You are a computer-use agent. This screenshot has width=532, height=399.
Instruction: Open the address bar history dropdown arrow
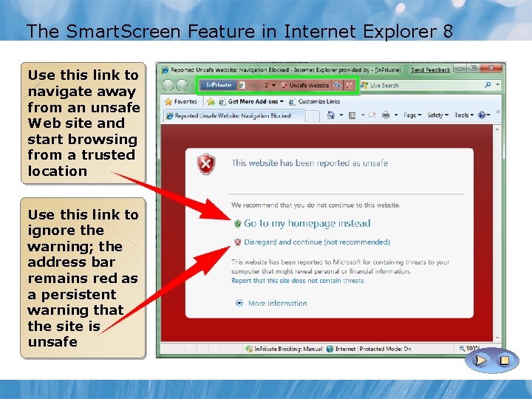coord(273,85)
